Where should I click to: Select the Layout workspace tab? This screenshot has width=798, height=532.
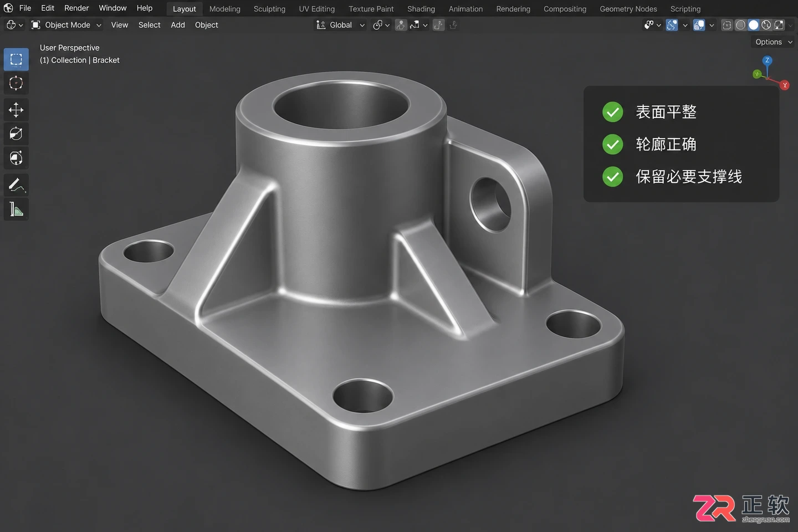click(x=185, y=9)
